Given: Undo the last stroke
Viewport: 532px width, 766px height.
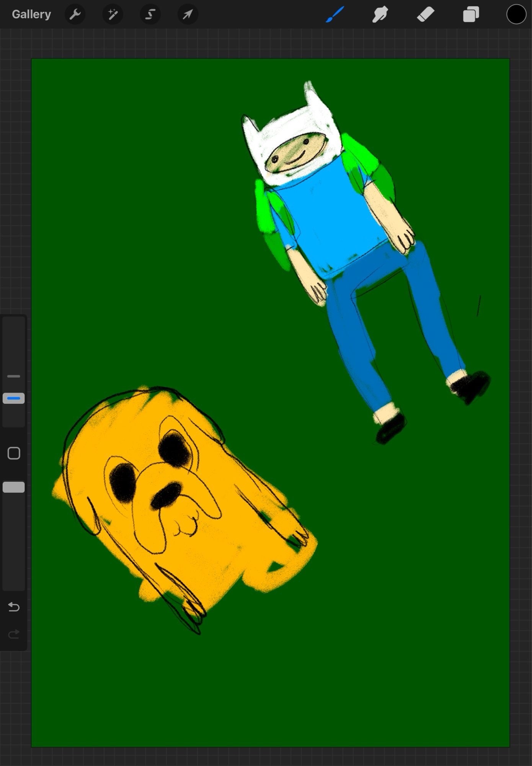Looking at the screenshot, I should coord(14,607).
